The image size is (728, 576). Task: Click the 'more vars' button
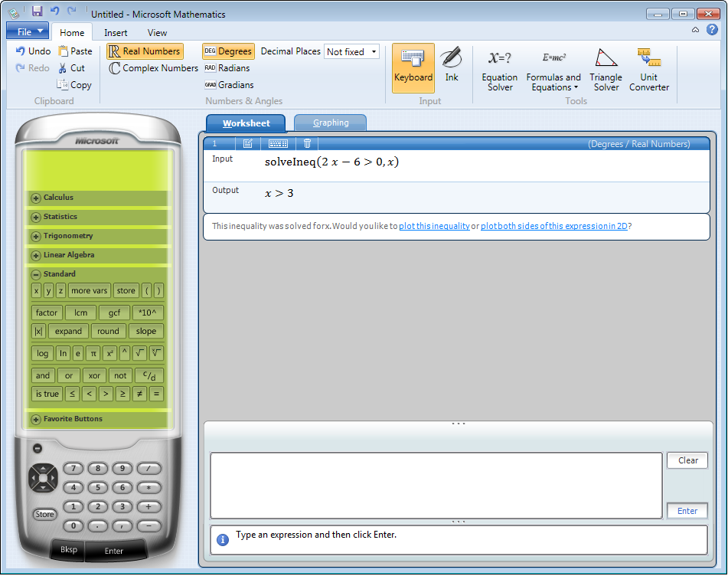pos(89,291)
